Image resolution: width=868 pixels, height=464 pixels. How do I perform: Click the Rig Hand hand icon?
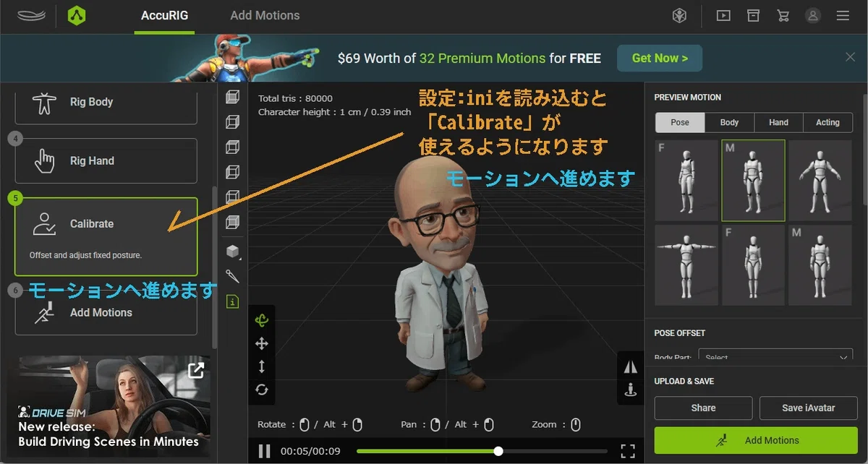[x=44, y=160]
